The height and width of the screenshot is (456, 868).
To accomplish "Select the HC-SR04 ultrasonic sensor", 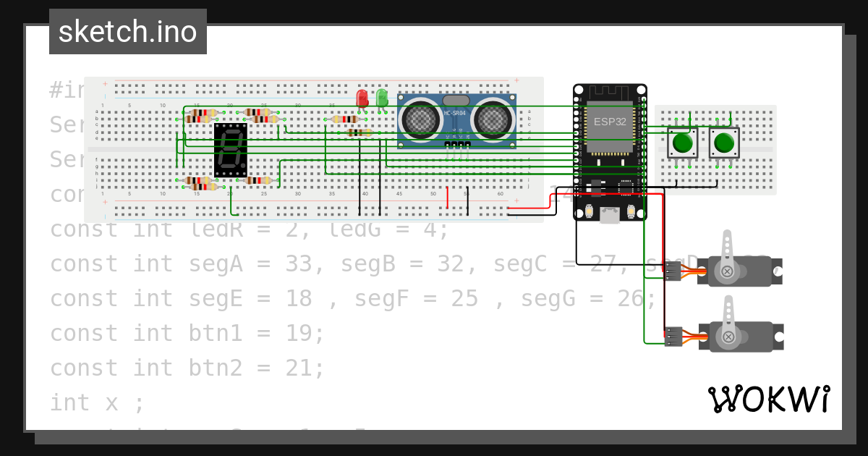I will 457,121.
